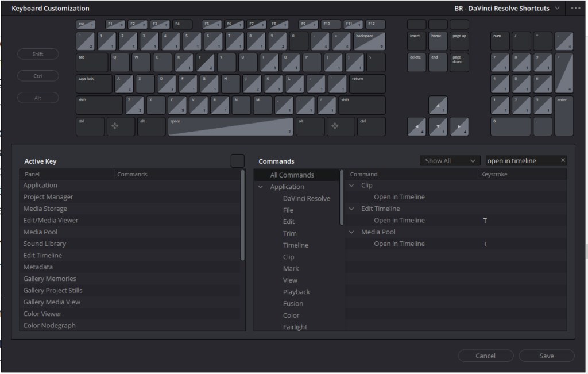Collapse the Clip group in results
The image size is (588, 374).
[351, 185]
